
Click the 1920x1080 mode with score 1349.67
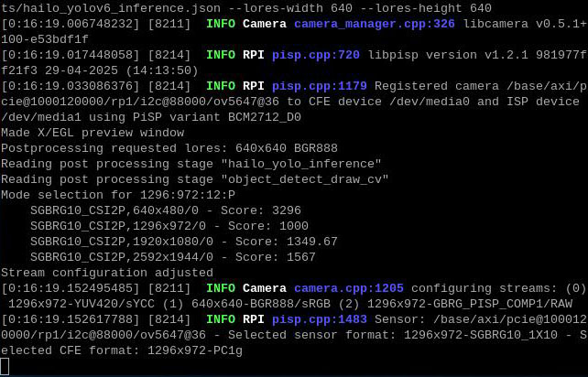[x=183, y=242]
